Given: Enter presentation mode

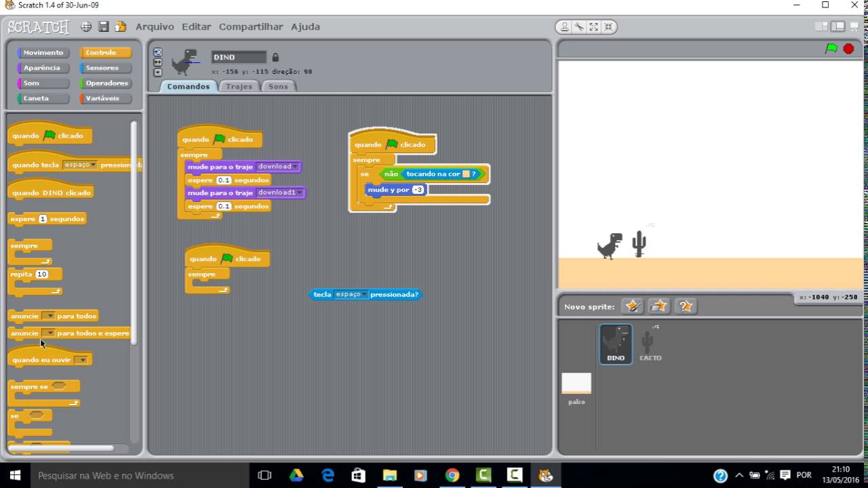Looking at the screenshot, I should [x=854, y=26].
